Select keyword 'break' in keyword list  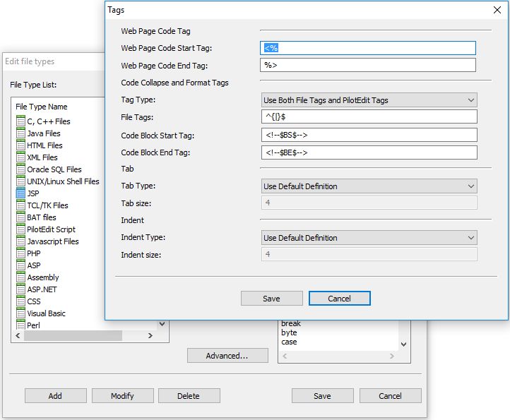291,323
